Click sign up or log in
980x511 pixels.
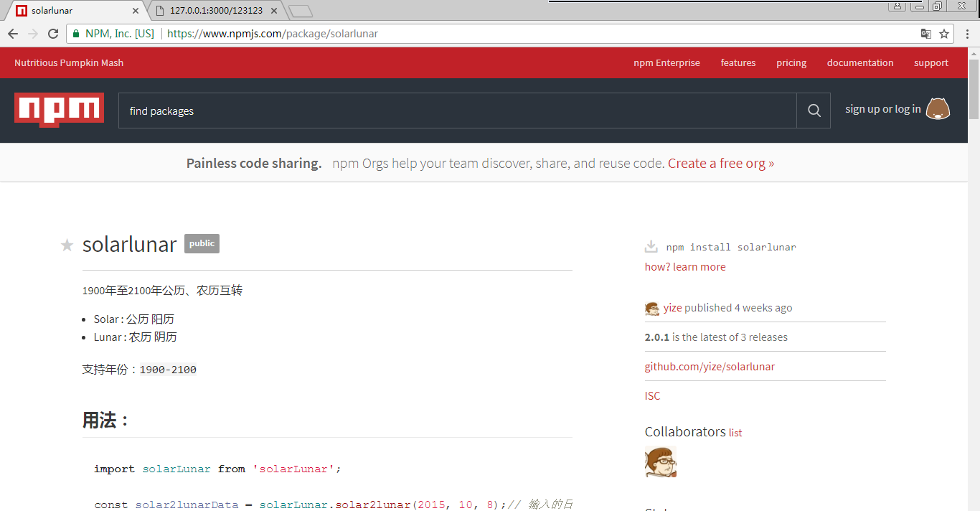[882, 109]
